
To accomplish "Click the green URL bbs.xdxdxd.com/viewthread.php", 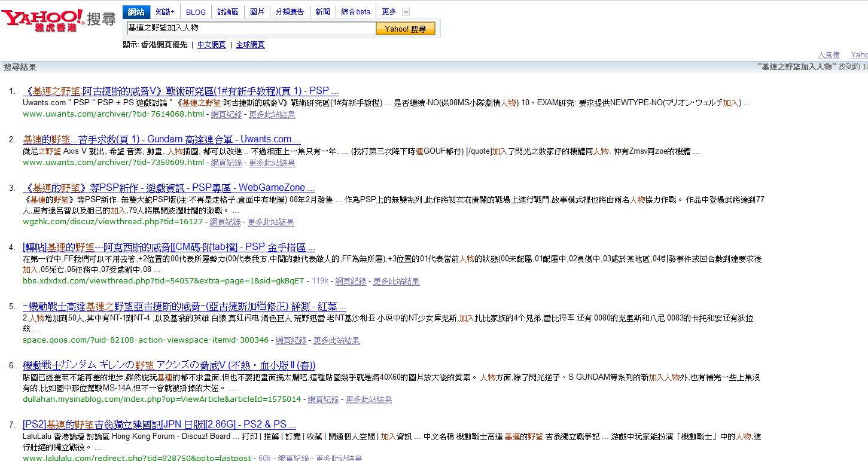I will (163, 281).
